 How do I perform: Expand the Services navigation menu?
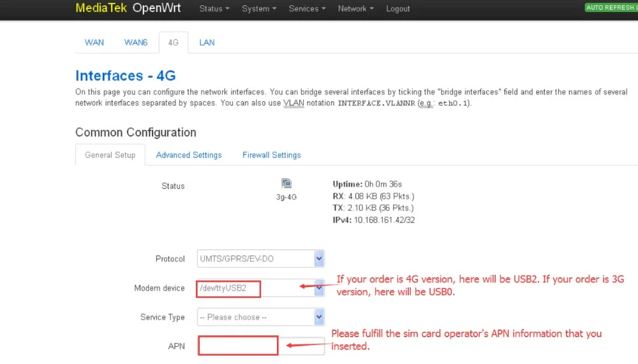[307, 8]
